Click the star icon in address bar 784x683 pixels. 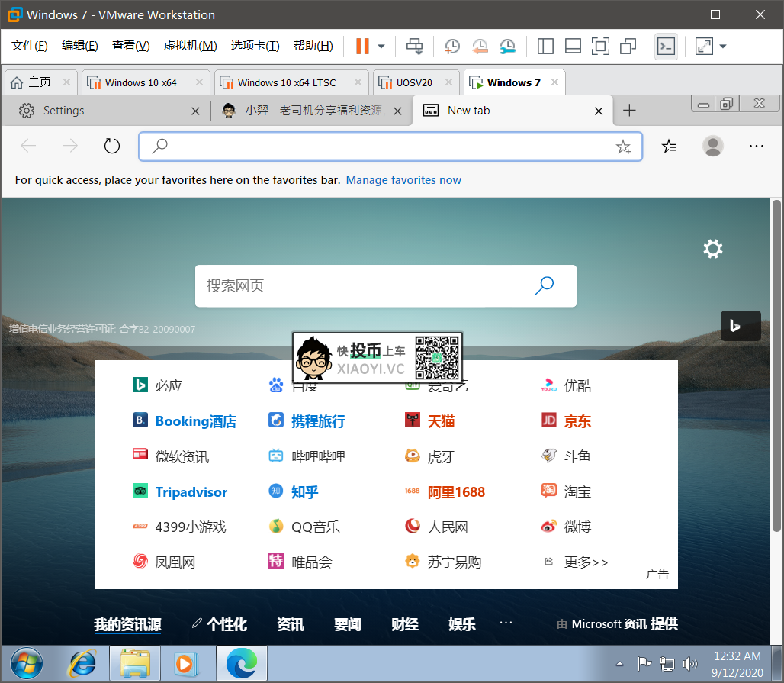point(623,147)
